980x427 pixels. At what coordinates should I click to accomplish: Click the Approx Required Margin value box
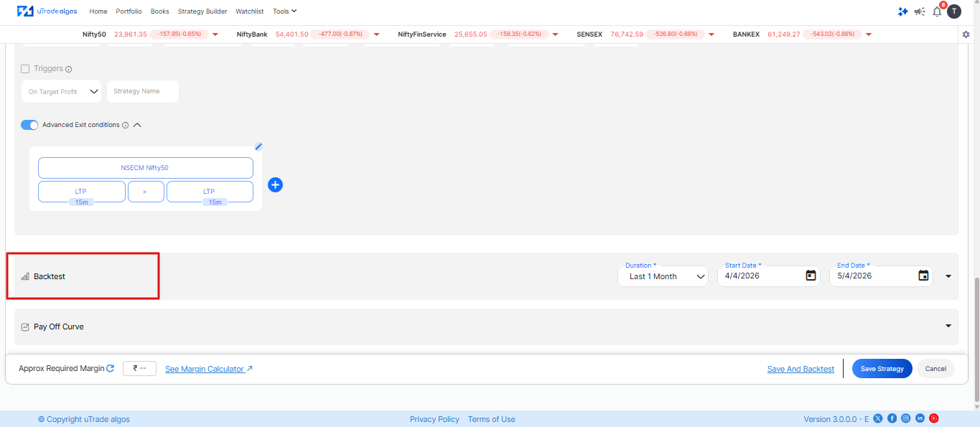pos(139,368)
